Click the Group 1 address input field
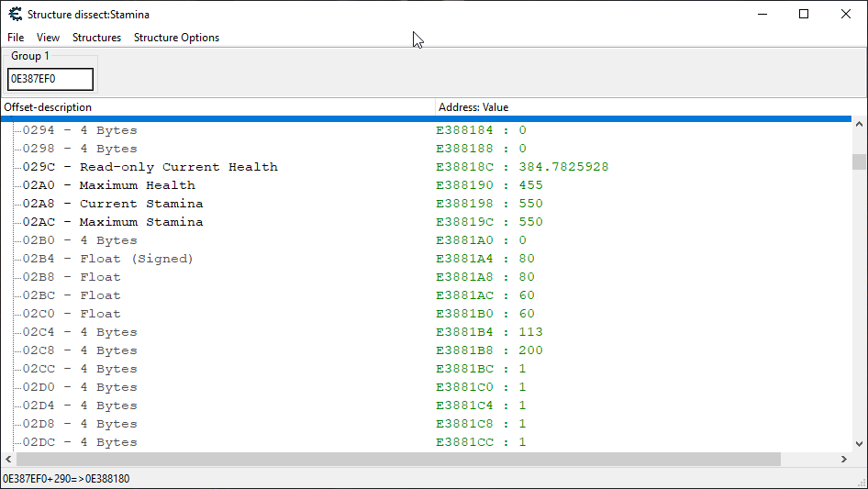 50,80
